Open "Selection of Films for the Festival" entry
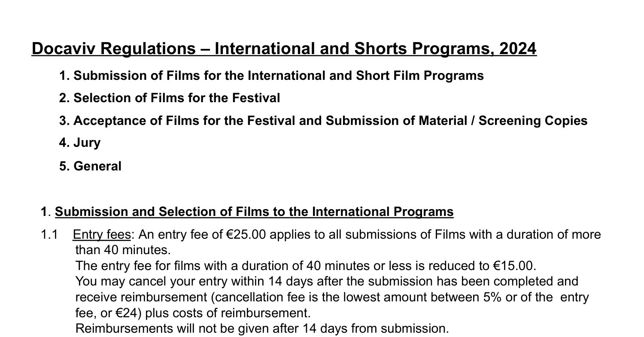 coord(170,98)
